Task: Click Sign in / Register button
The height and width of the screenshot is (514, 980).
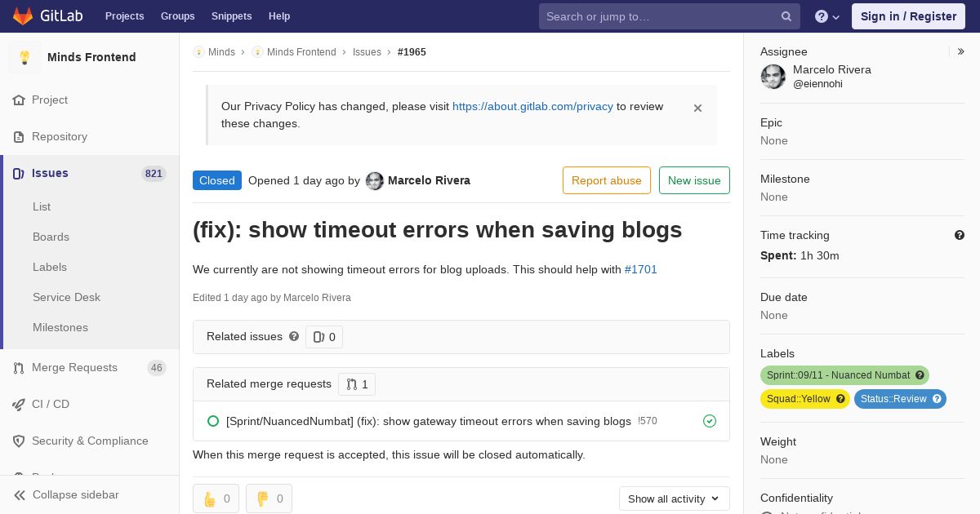Action: [908, 16]
